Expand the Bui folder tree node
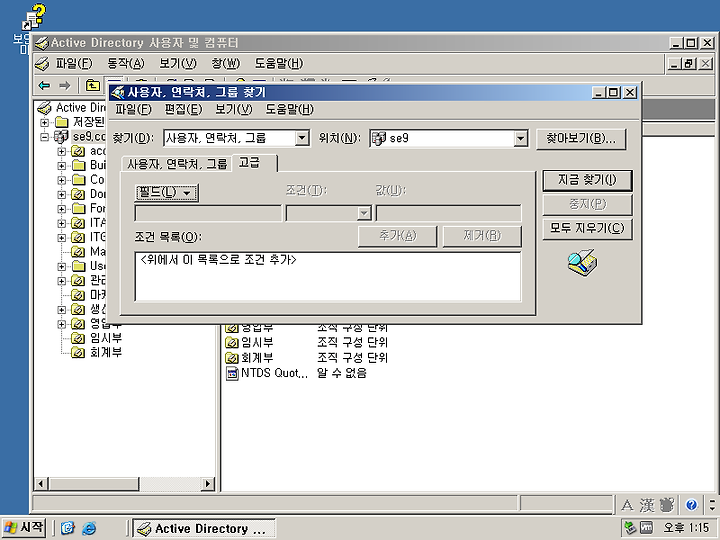Screen dimensions: 720x540 (62, 165)
